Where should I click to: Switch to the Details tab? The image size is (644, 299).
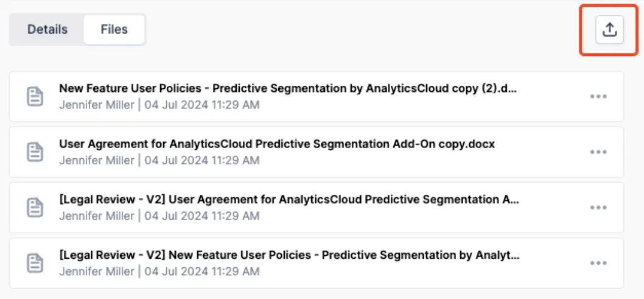47,30
